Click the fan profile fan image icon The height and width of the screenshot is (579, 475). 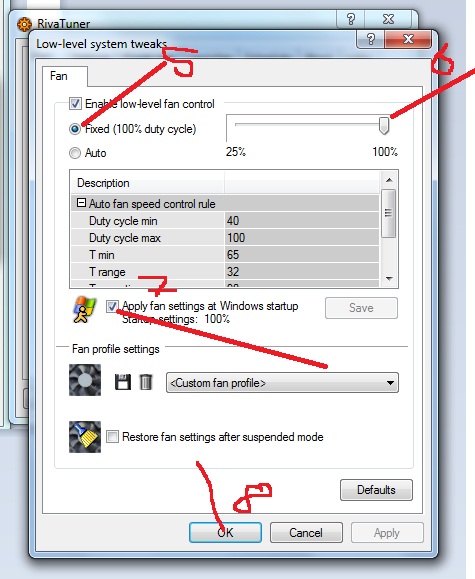(85, 380)
